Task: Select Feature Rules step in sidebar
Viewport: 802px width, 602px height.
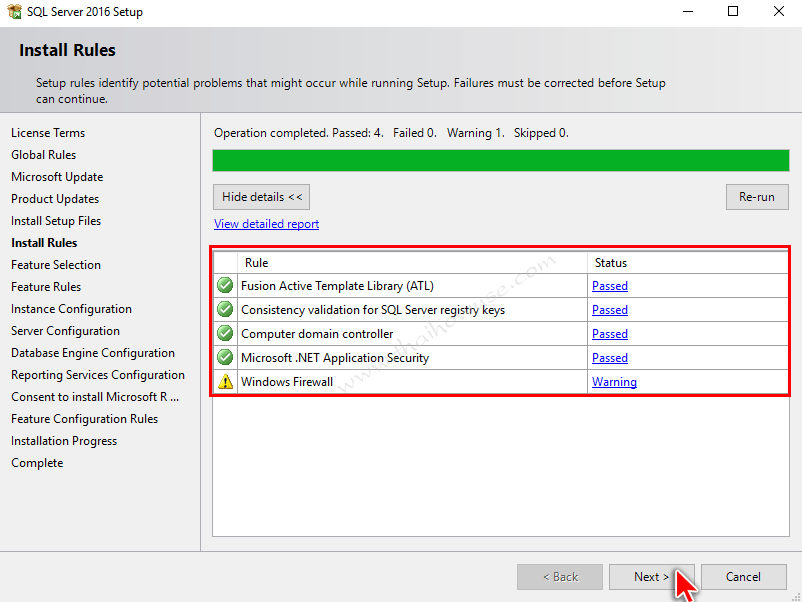Action: pyautogui.click(x=46, y=287)
